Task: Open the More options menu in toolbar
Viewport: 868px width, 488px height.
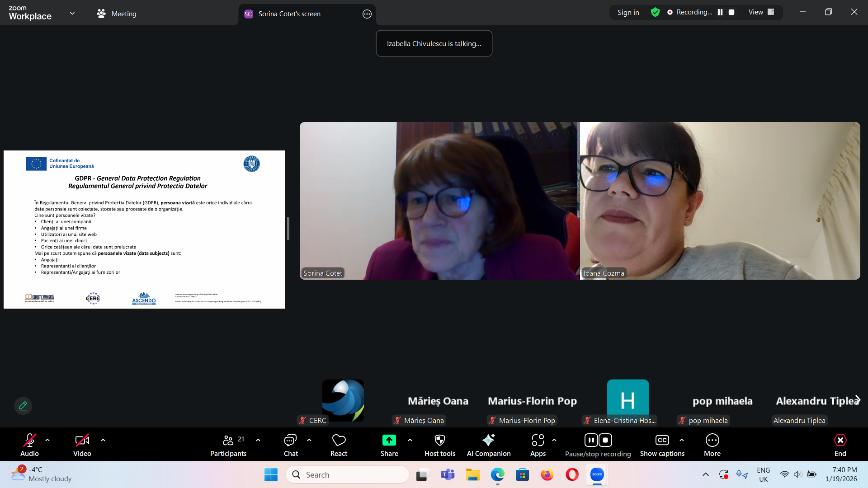Action: point(712,445)
